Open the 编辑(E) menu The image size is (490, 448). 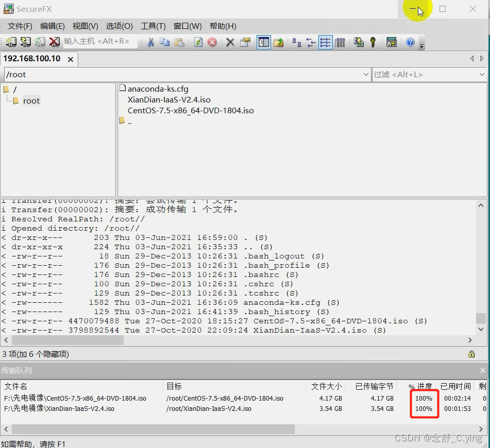[x=52, y=26]
